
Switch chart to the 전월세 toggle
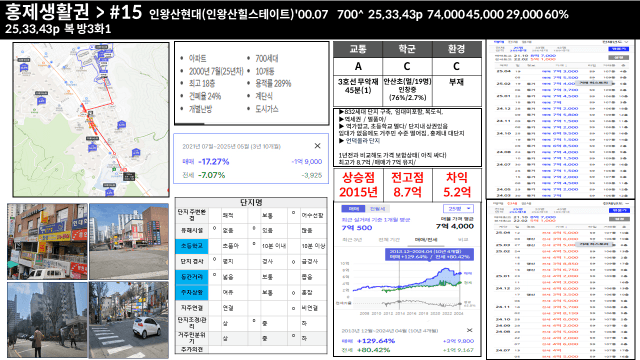point(377,209)
